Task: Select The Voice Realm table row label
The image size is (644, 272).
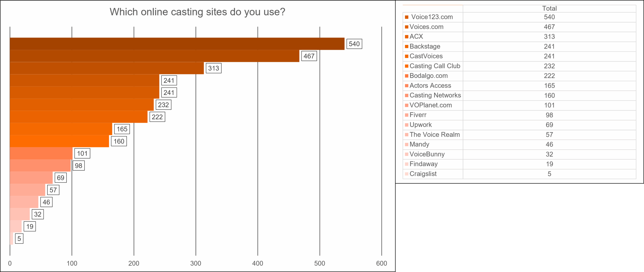Action: pos(434,135)
